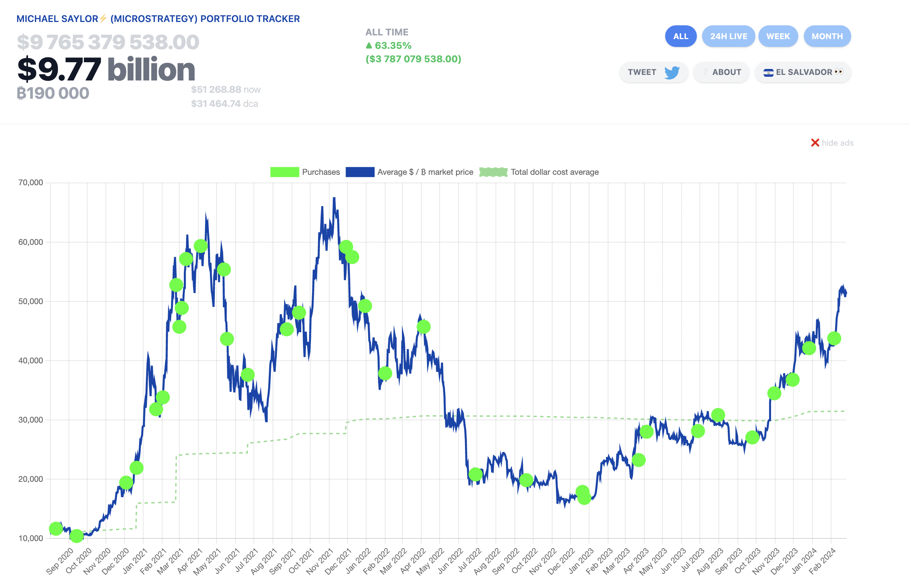The width and height of the screenshot is (909, 588).
Task: Click the green up triangle beside 63.35%
Action: click(369, 45)
